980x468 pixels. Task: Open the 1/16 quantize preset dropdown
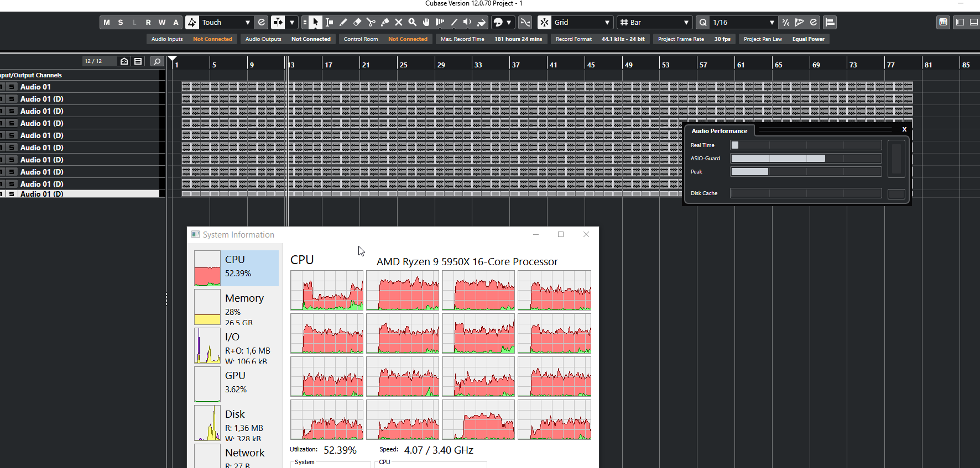pos(744,22)
